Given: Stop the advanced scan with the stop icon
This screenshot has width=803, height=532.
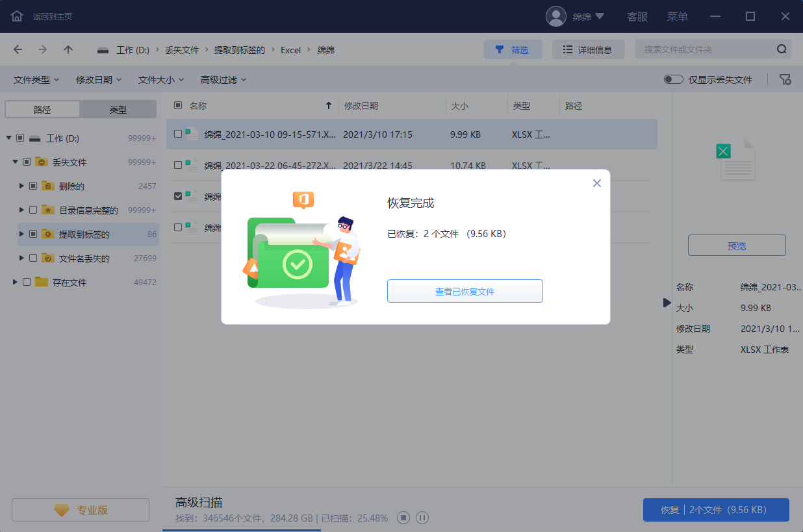Looking at the screenshot, I should (403, 518).
